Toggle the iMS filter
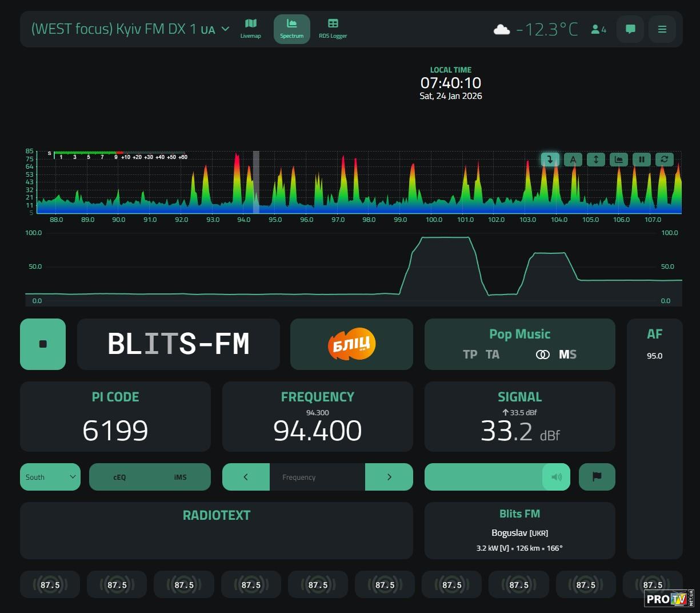This screenshot has height=613, width=700. click(180, 477)
